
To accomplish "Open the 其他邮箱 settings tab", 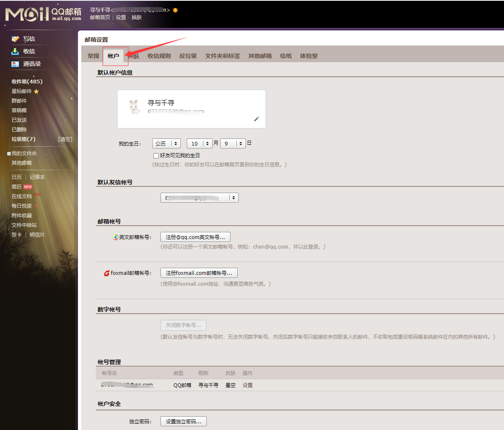I will [260, 56].
